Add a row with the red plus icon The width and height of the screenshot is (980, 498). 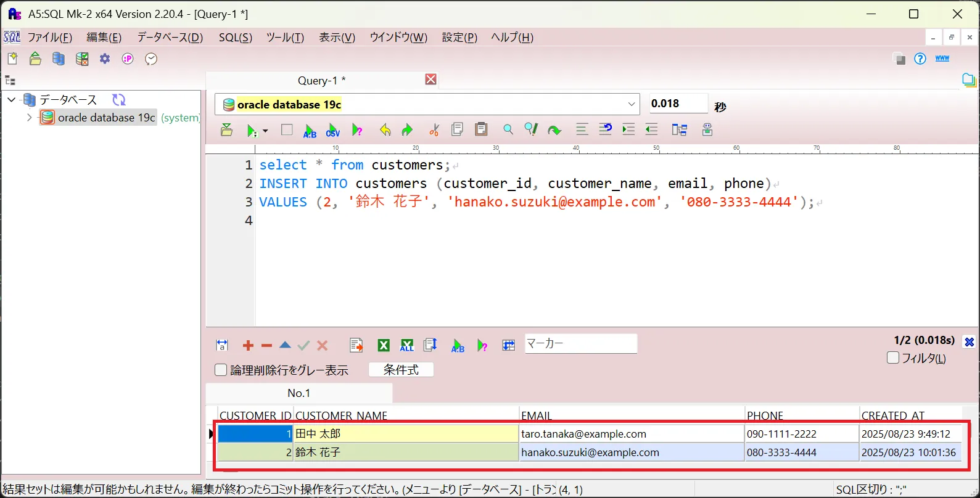248,346
